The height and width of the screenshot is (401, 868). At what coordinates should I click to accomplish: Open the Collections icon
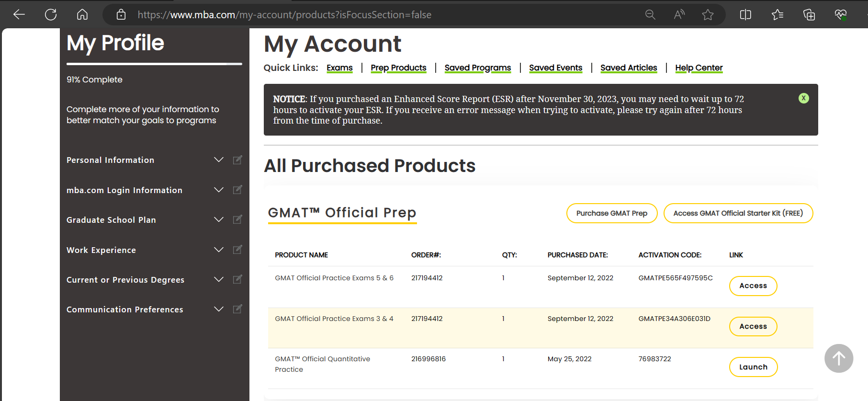(809, 15)
